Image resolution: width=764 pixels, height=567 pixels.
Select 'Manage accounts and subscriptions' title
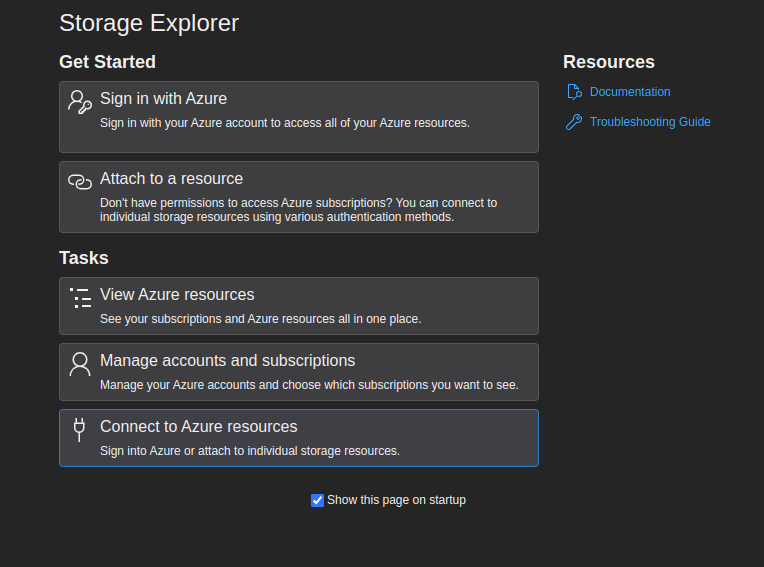[227, 361]
